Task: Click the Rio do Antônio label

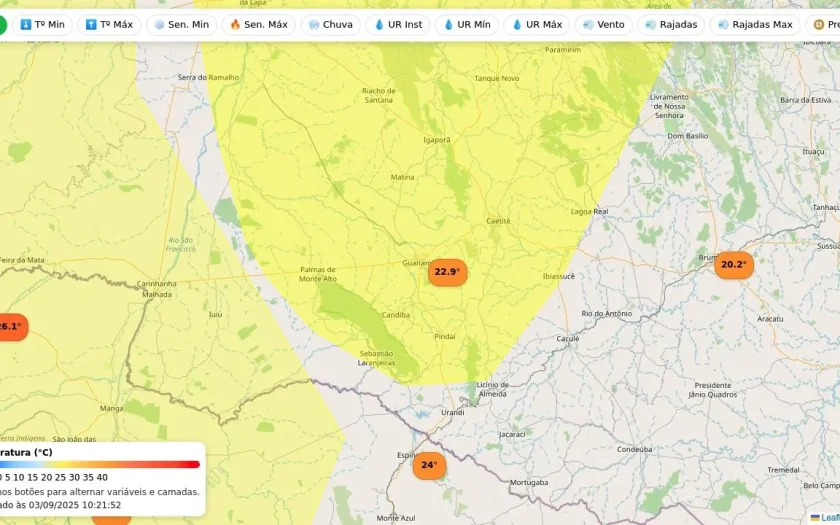Action: click(x=606, y=313)
